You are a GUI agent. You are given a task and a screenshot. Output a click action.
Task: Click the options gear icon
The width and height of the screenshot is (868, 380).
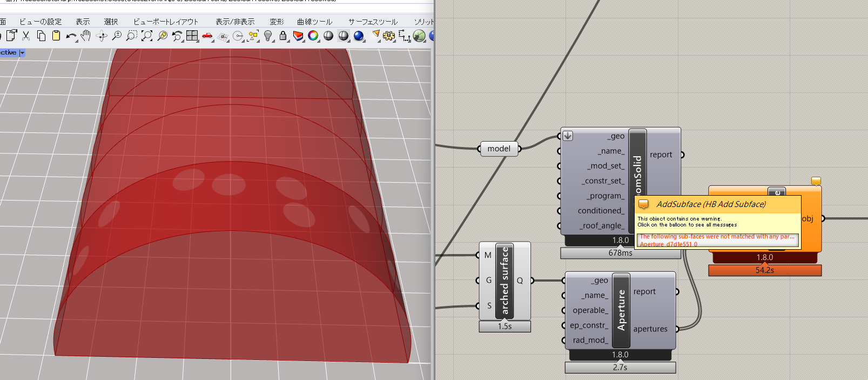coord(388,36)
